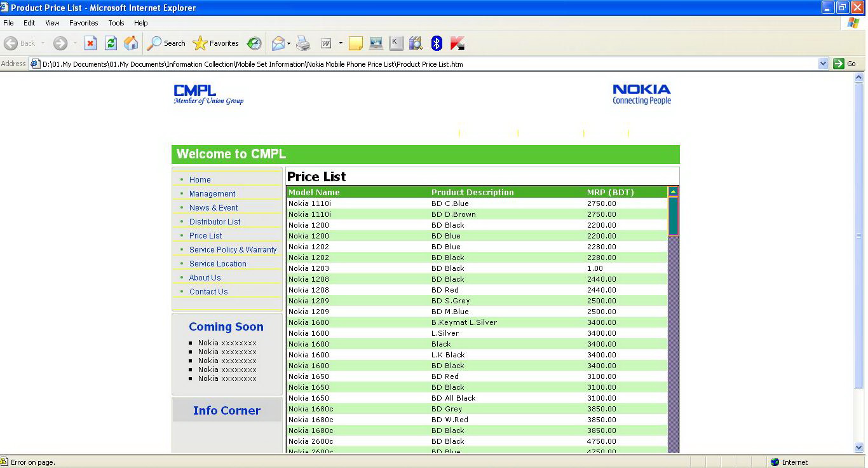Viewport: 868px width, 468px height.
Task: Edit page with Microsoft Word icon
Action: pyautogui.click(x=326, y=43)
